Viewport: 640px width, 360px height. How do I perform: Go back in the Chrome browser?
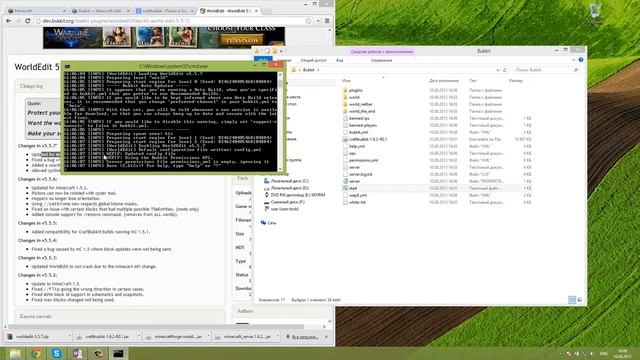[x=9, y=20]
